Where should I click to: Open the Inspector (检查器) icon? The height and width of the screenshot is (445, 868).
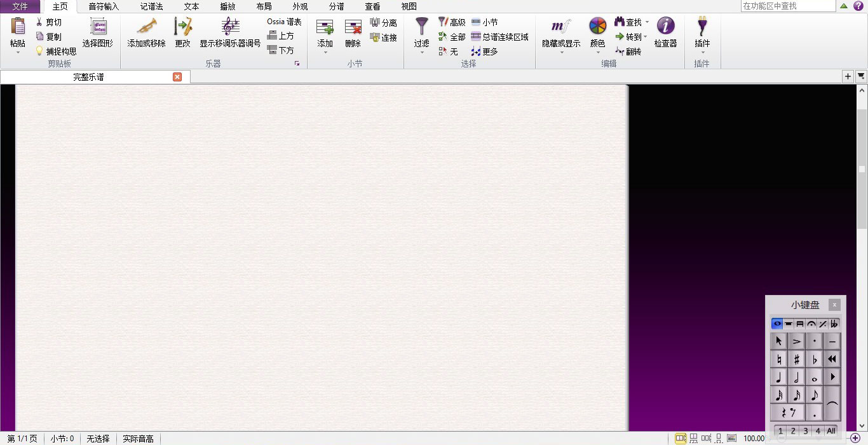(x=665, y=26)
